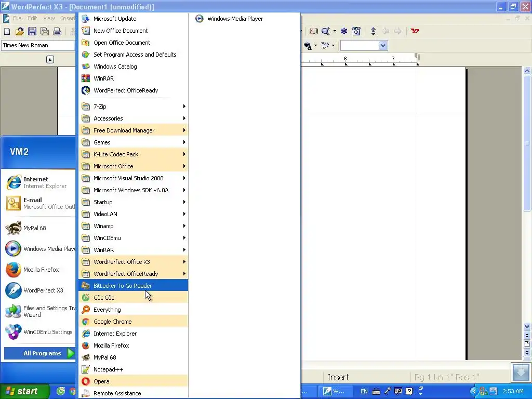Expand the Microsoft Office folder
Screen dimensions: 532x399
pyautogui.click(x=133, y=166)
